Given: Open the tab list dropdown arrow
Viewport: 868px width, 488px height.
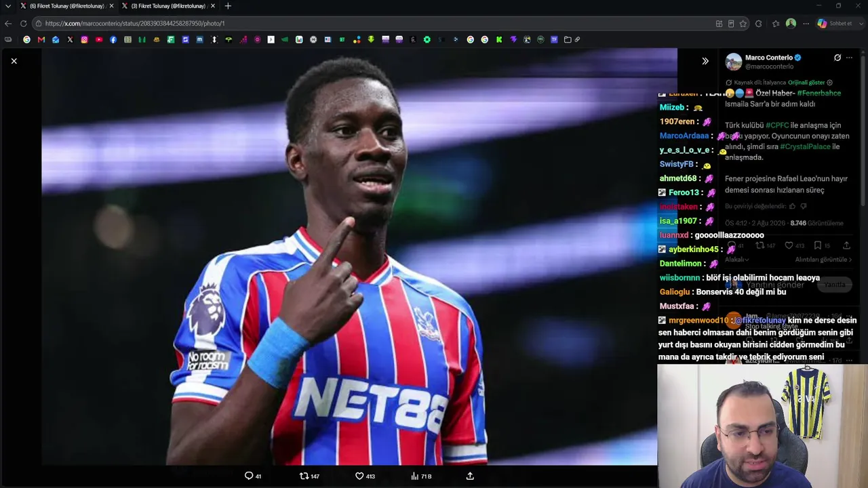Looking at the screenshot, I should pyautogui.click(x=7, y=6).
